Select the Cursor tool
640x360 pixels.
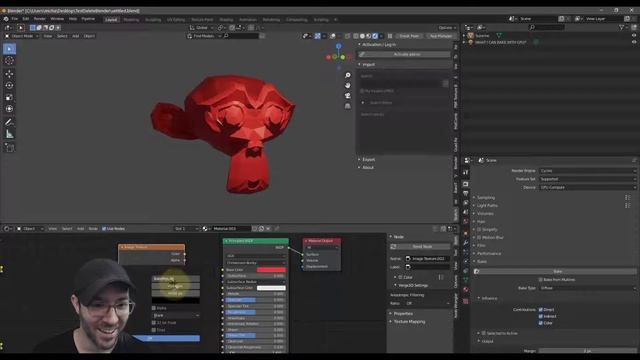(9, 61)
